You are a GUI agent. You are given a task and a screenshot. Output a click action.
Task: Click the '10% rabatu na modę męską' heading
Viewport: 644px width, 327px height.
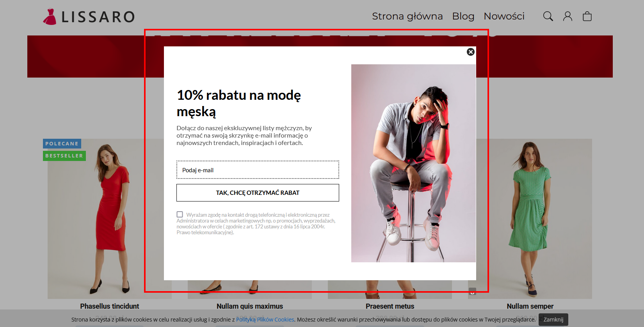pos(239,103)
